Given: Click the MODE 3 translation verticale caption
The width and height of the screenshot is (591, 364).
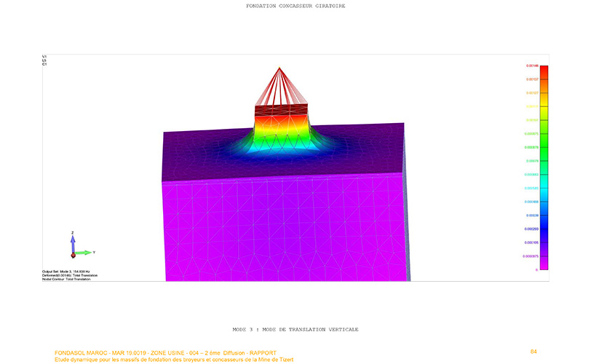Looking at the screenshot, I should tap(295, 329).
